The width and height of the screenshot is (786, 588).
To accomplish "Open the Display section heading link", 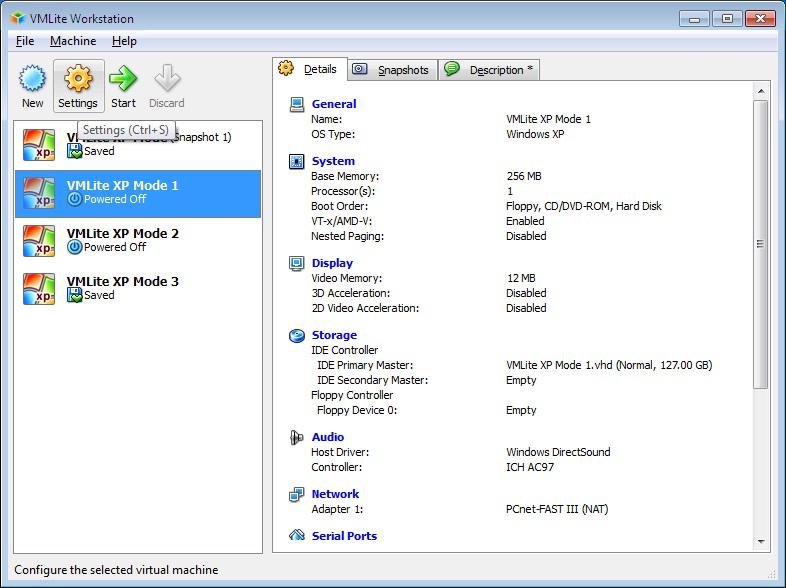I will [x=332, y=263].
